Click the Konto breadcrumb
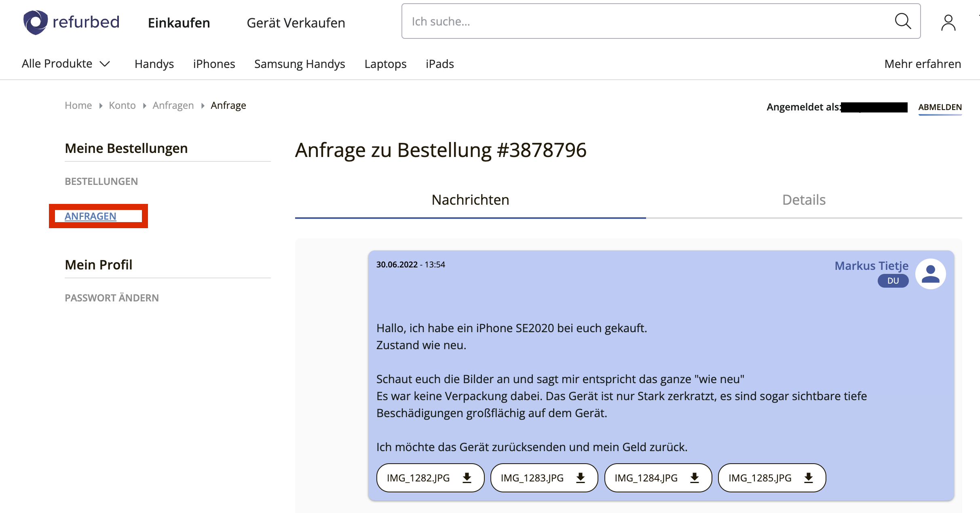The height and width of the screenshot is (513, 980). click(x=122, y=106)
